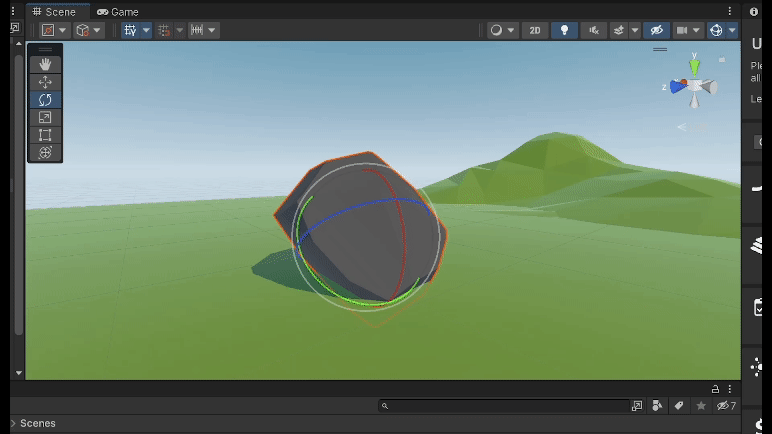Expand the Gizmos dropdown arrow

coord(732,30)
